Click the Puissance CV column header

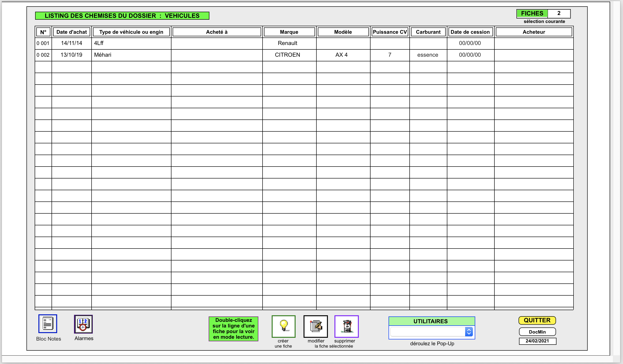(x=390, y=32)
